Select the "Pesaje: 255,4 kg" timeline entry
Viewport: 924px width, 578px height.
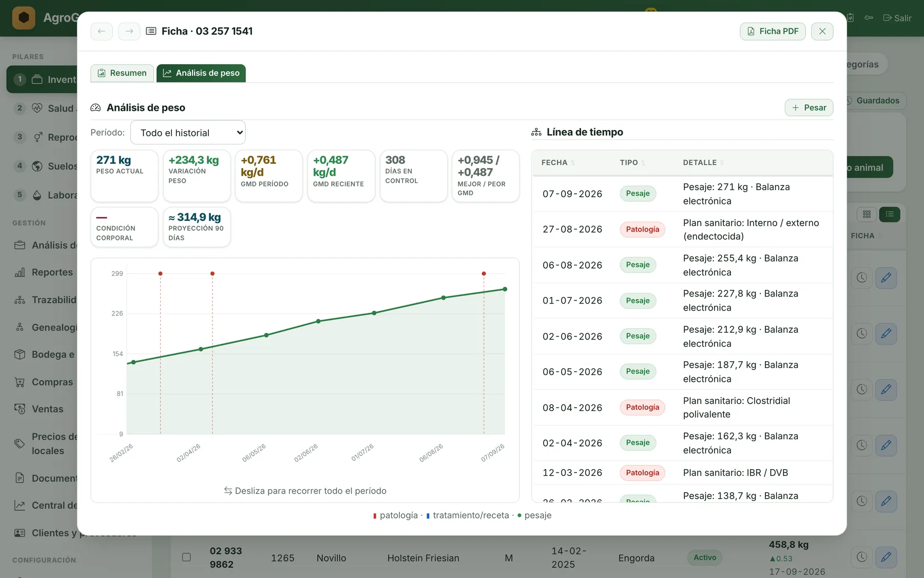682,265
